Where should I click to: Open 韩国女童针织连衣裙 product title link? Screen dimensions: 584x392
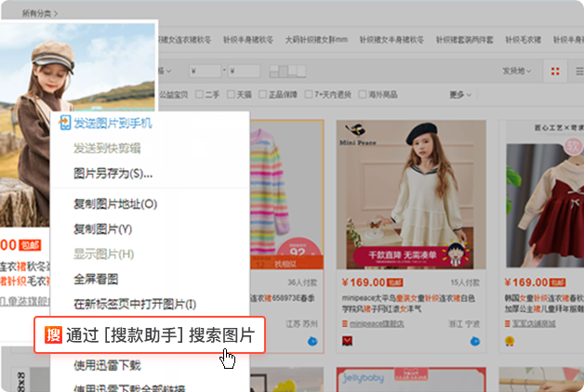click(x=544, y=304)
